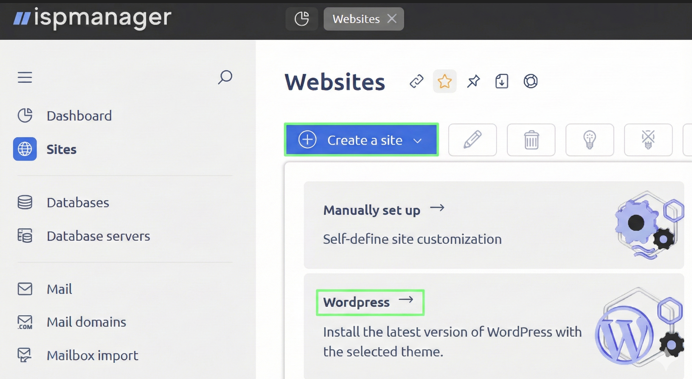Click the crossed-out bulb disable button

click(x=648, y=140)
